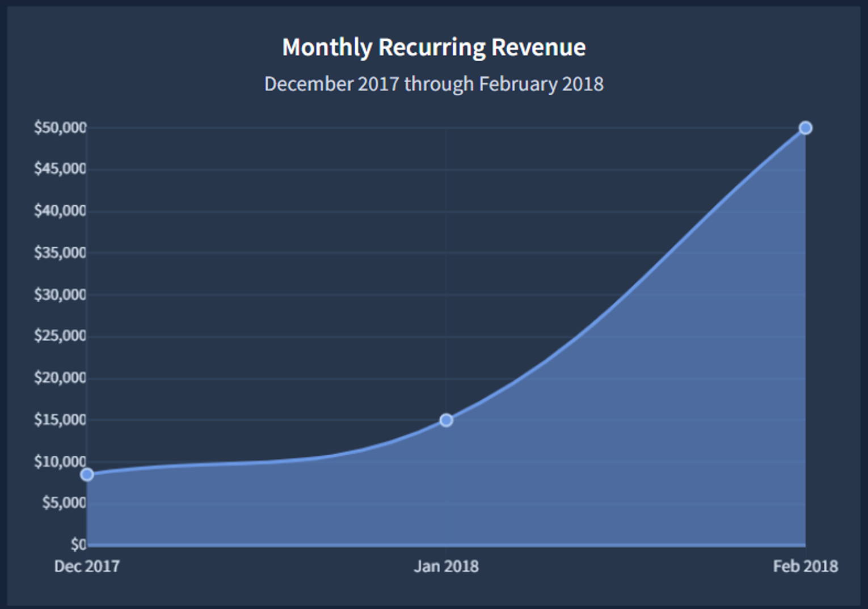
Task: Click the $10,000 y-axis label
Action: (x=60, y=462)
